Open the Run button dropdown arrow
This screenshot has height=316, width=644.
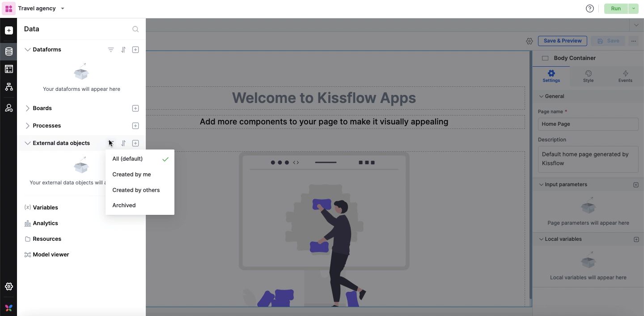[634, 9]
